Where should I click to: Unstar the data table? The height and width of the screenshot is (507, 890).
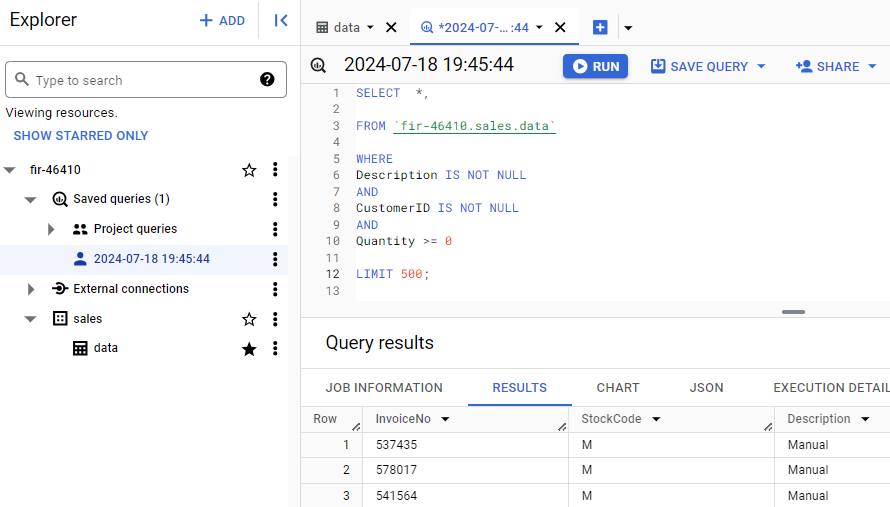(x=249, y=349)
